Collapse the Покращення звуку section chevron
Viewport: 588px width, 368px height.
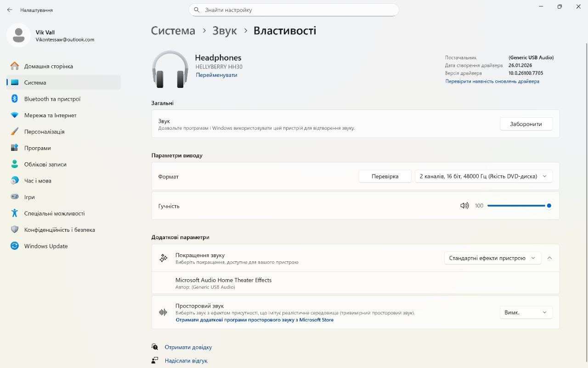click(549, 258)
